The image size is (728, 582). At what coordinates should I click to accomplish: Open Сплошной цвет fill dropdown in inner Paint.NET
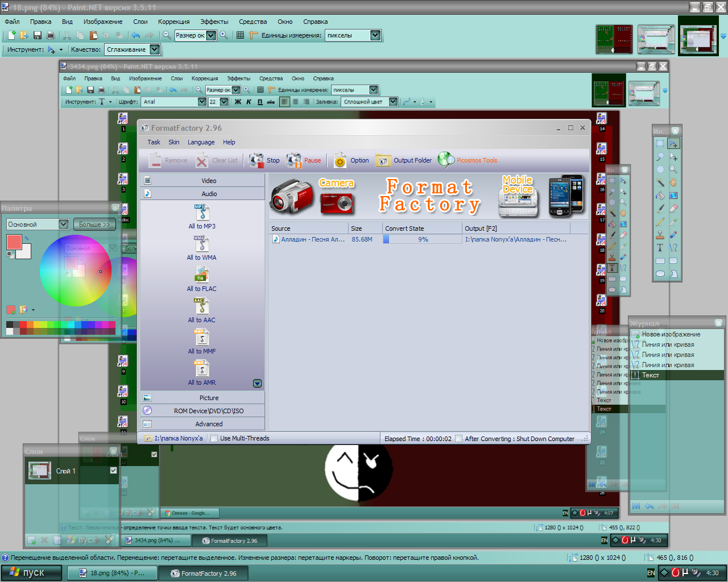pos(393,102)
